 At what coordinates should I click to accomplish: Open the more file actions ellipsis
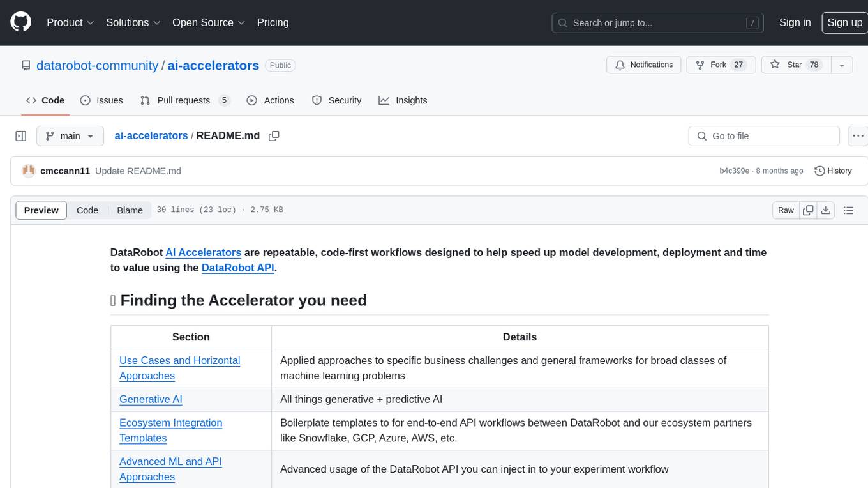coord(858,136)
